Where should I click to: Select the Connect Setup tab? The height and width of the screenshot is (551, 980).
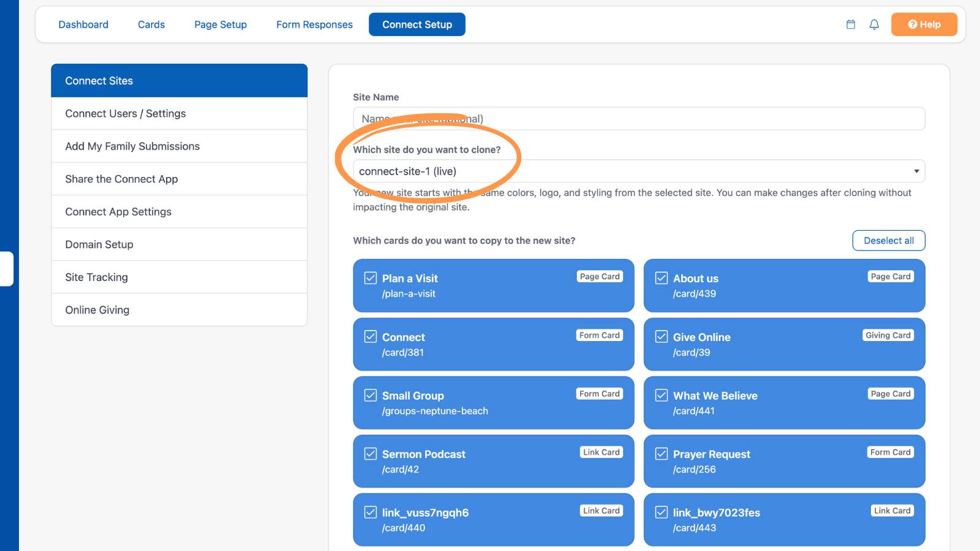417,24
